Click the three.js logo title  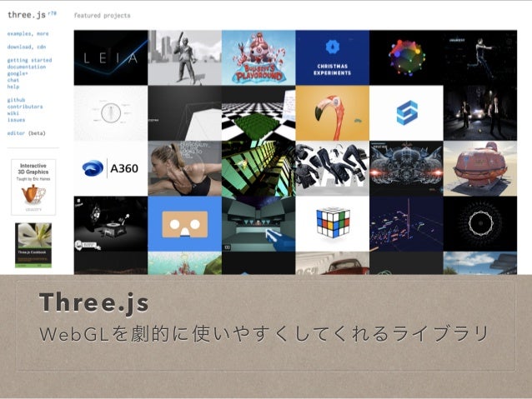click(27, 15)
